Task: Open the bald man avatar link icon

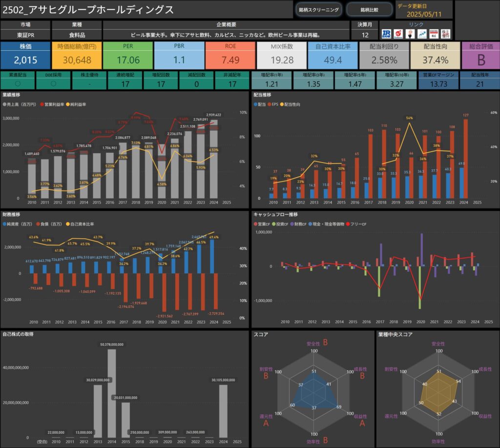Action: pyautogui.click(x=410, y=34)
